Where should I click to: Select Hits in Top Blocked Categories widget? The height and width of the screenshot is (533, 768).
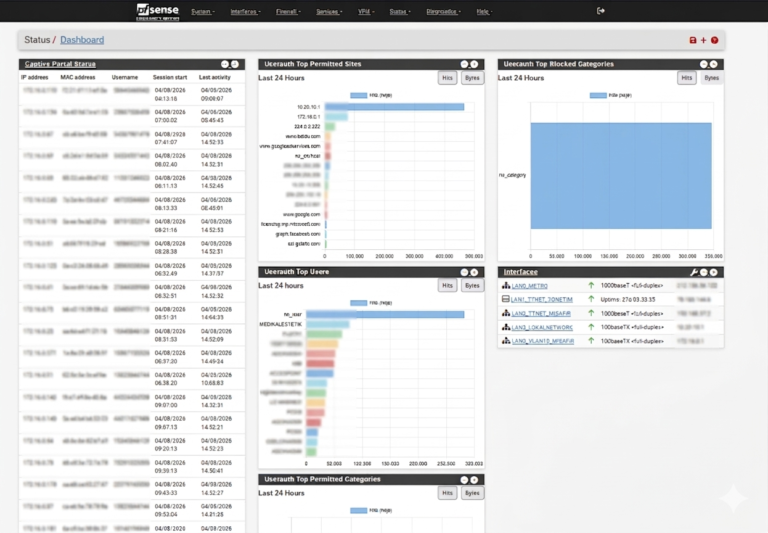click(687, 78)
